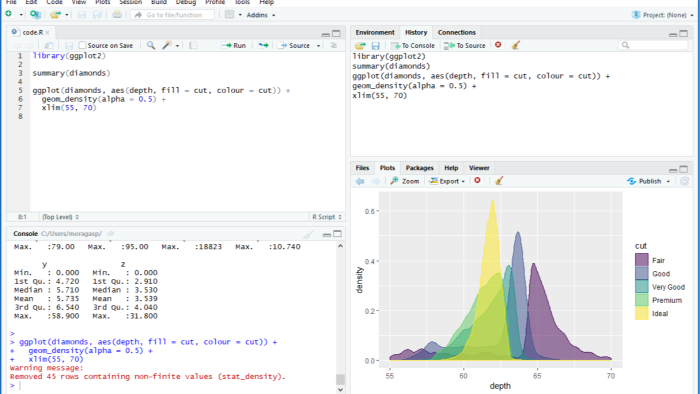Clear all plots using broom icon

pos(499,181)
